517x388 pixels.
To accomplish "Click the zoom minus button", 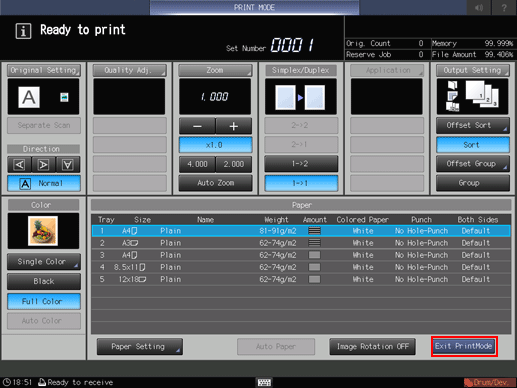I will point(197,126).
